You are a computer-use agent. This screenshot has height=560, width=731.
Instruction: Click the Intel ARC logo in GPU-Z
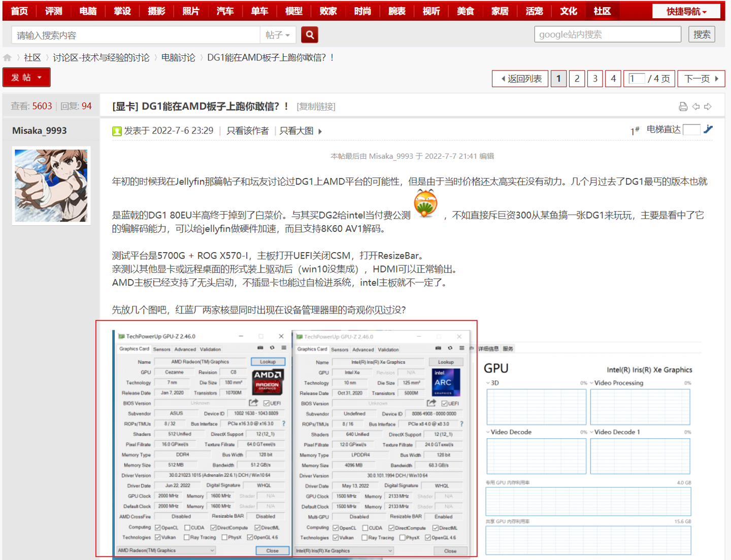(x=446, y=382)
